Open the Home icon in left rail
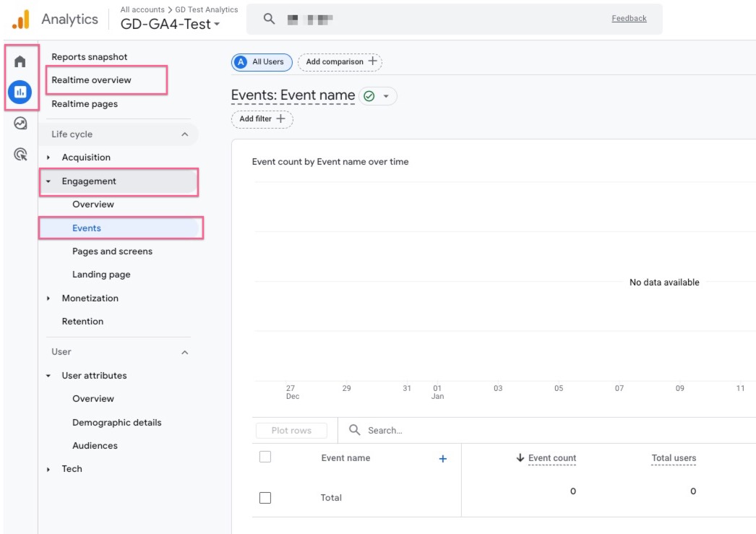The width and height of the screenshot is (756, 534). 20,61
